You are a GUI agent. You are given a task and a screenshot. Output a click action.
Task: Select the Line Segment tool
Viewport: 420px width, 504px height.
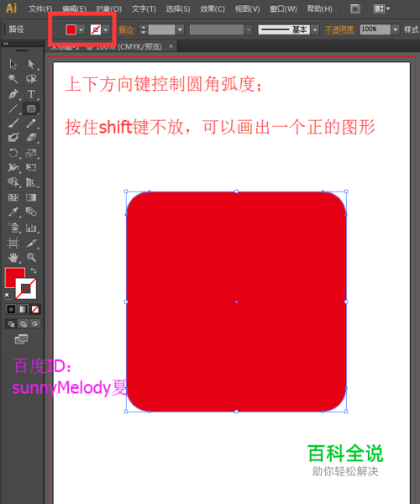pyautogui.click(x=13, y=108)
